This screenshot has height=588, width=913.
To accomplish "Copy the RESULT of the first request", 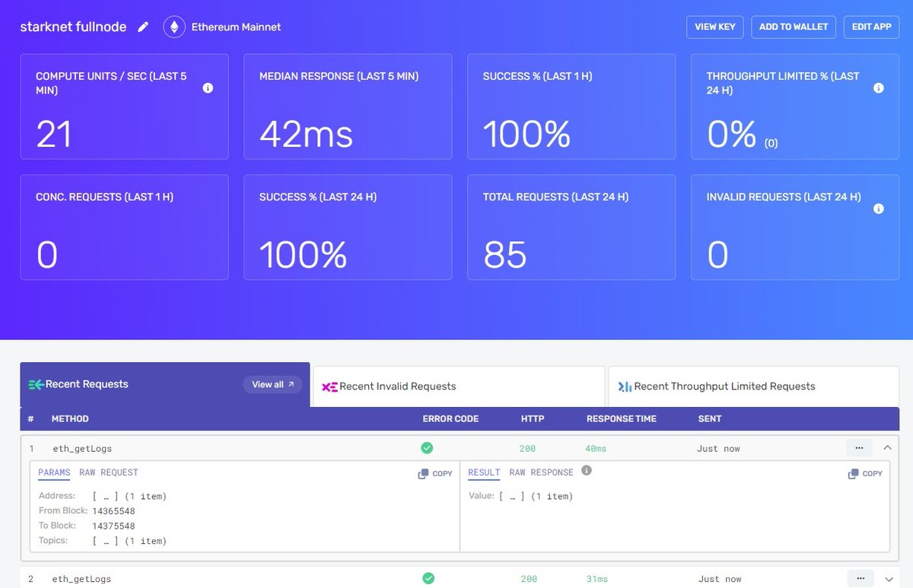I will pyautogui.click(x=864, y=473).
